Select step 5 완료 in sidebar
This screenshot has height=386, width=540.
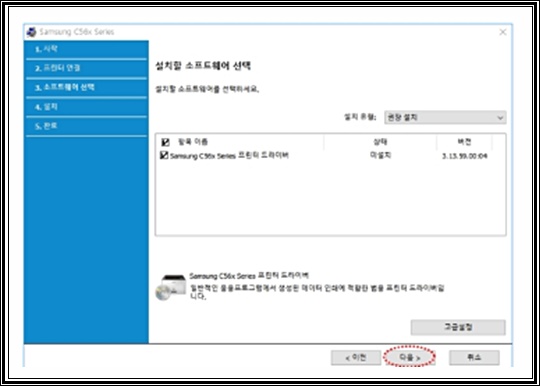86,126
